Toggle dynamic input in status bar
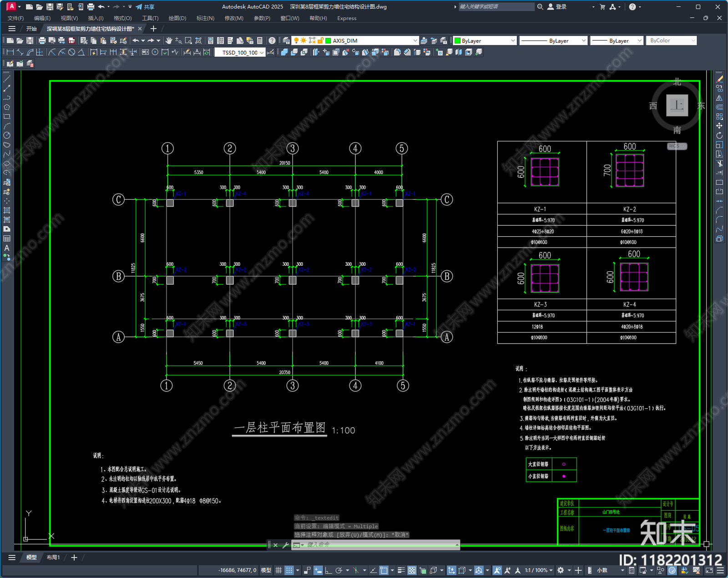 coord(318,570)
